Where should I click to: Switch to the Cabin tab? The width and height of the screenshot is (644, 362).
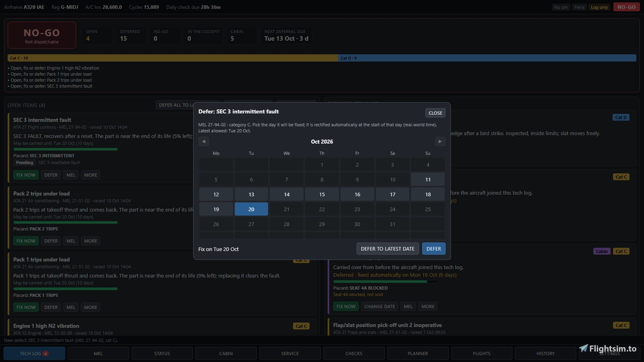point(226,354)
